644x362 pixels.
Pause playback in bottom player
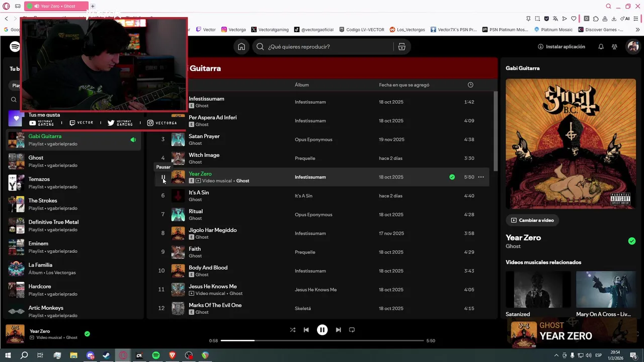(x=322, y=330)
